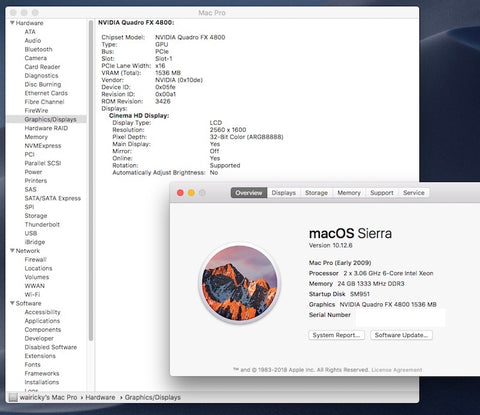Image resolution: width=480 pixels, height=415 pixels.
Task: Select Camera in the sidebar
Action: pos(36,58)
